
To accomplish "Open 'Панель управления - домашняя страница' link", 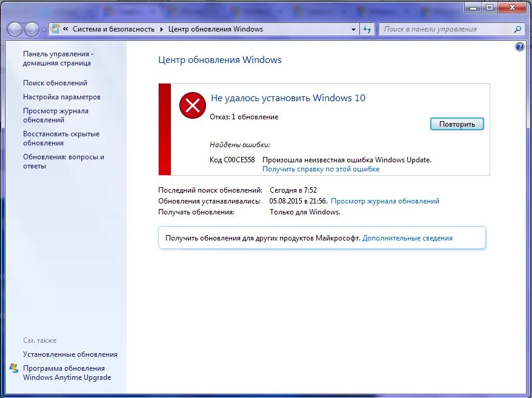I will coord(58,58).
